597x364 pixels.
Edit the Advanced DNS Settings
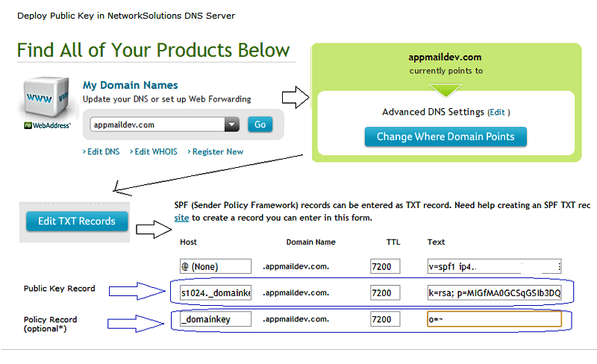(498, 113)
